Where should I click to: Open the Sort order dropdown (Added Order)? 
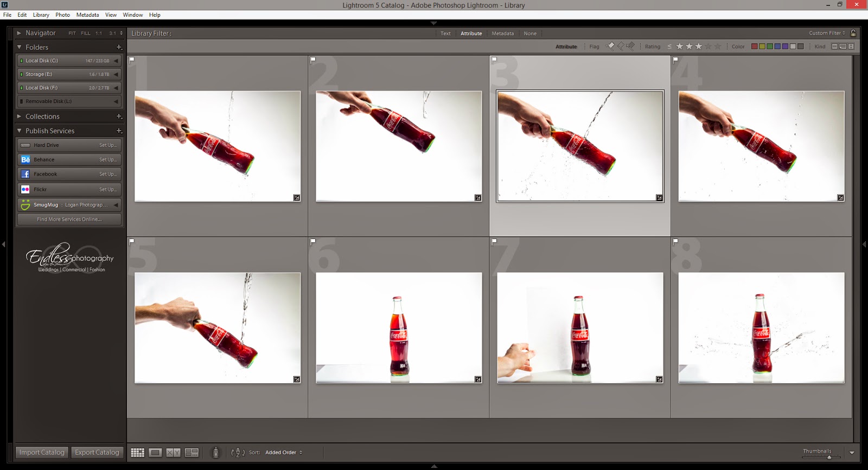pyautogui.click(x=284, y=453)
